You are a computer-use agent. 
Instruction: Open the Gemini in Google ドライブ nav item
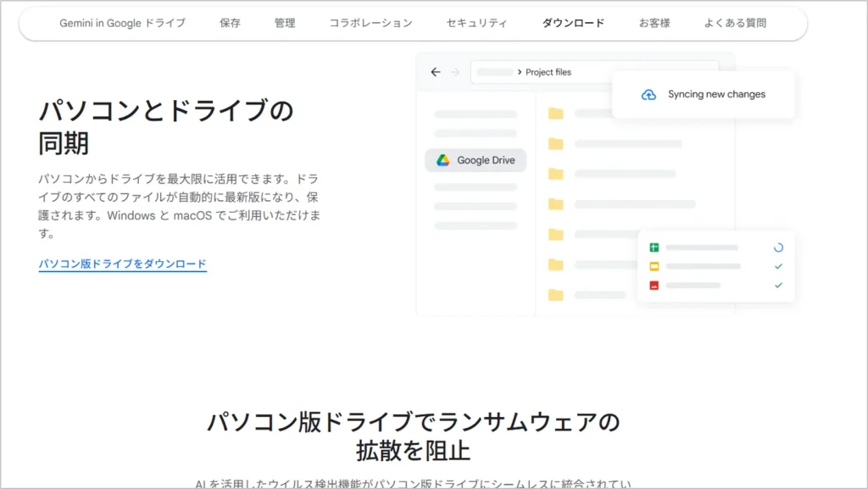(122, 23)
